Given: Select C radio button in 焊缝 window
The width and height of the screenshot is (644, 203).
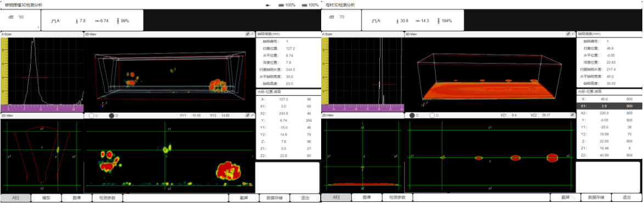Looking at the screenshot, I should click(91, 116).
